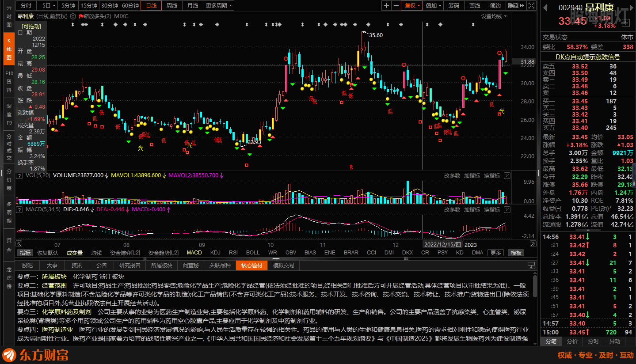Switch chart to 60分钟 period
This screenshot has width=636, height=364.
tap(130, 6)
